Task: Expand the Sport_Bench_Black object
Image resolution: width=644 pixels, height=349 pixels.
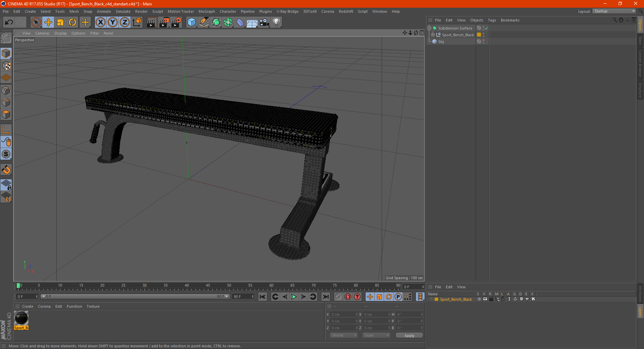Action: (x=433, y=35)
